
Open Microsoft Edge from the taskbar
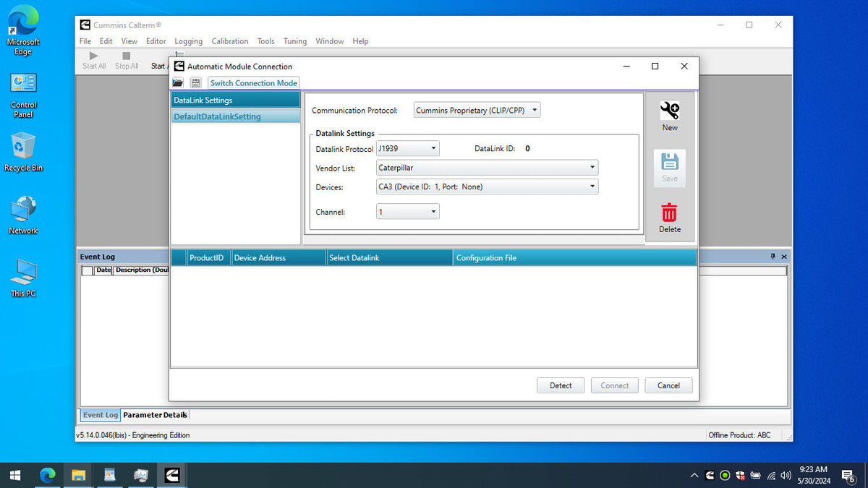(48, 475)
